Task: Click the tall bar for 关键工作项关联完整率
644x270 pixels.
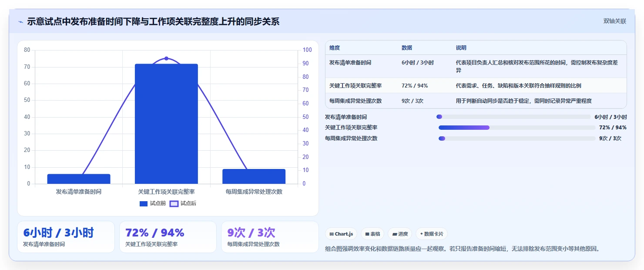Action: coord(166,124)
